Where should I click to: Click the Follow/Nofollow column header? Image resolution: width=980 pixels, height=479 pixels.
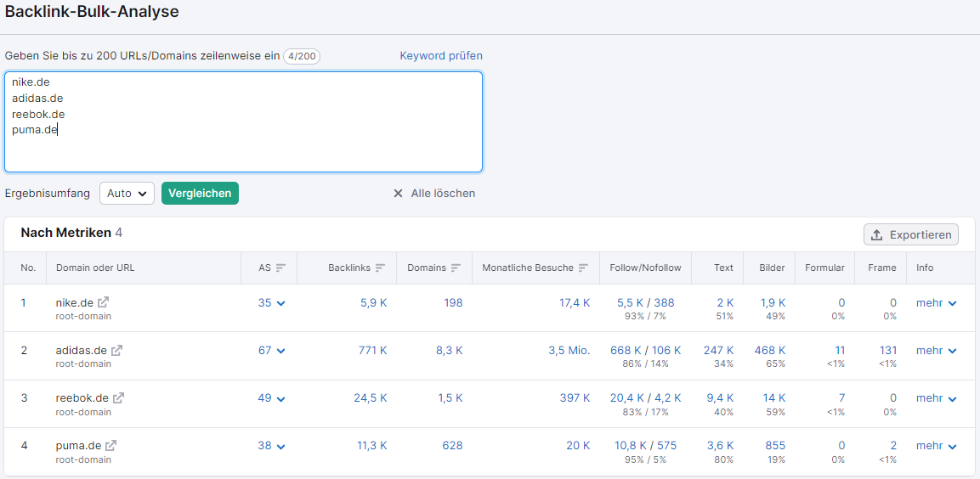646,268
